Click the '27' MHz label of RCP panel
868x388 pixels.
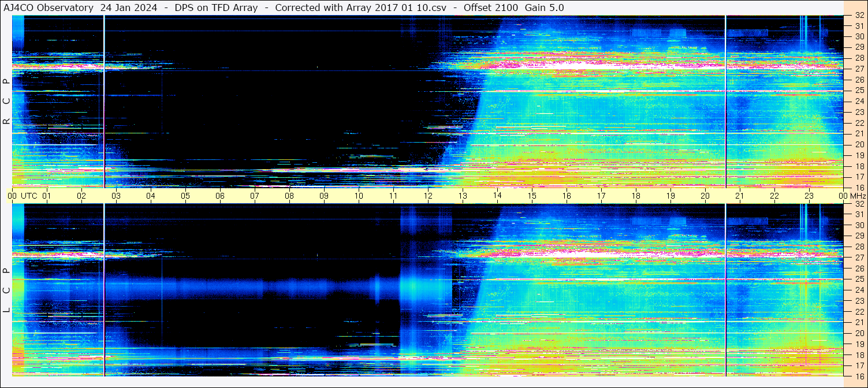tap(859, 69)
